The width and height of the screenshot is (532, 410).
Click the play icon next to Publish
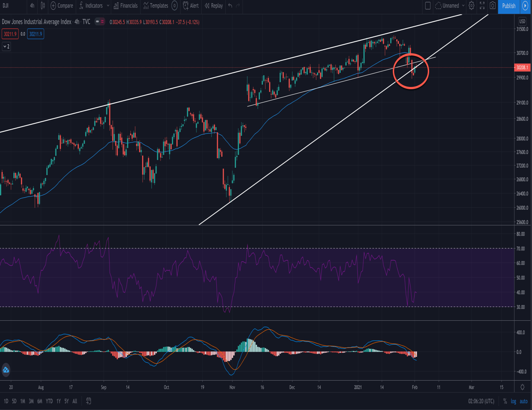525,6
